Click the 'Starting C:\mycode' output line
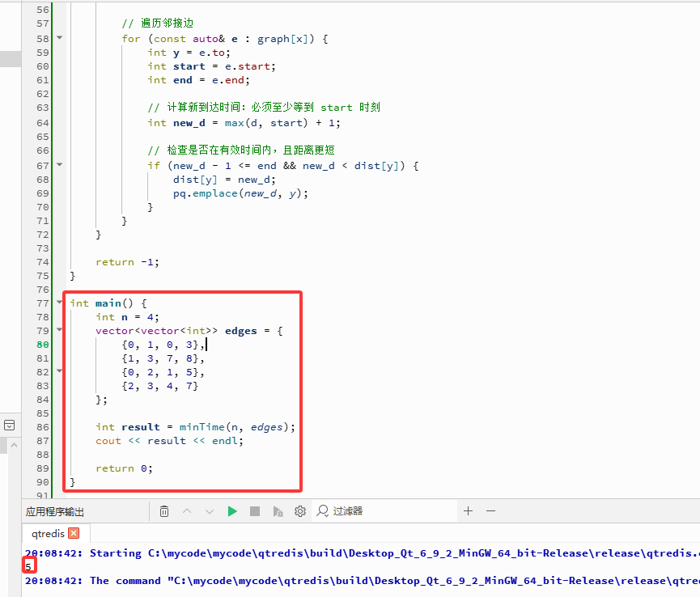This screenshot has height=597, width=700. 362,553
